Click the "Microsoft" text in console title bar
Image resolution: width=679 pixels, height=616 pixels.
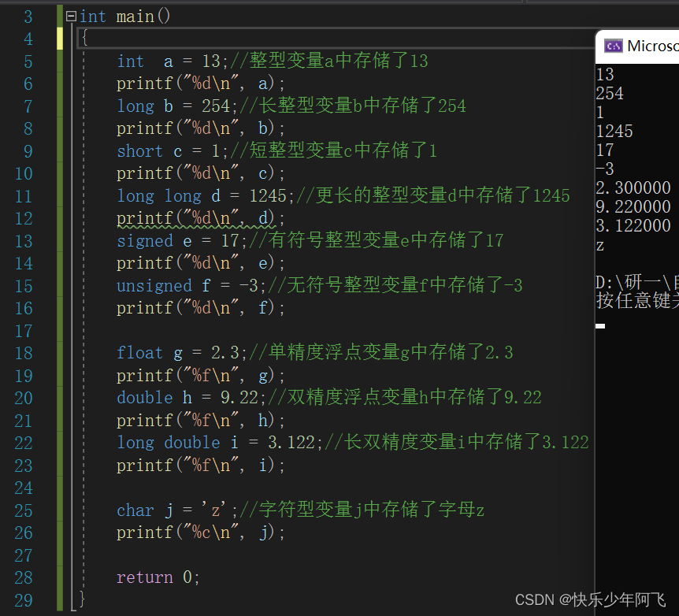pos(650,46)
